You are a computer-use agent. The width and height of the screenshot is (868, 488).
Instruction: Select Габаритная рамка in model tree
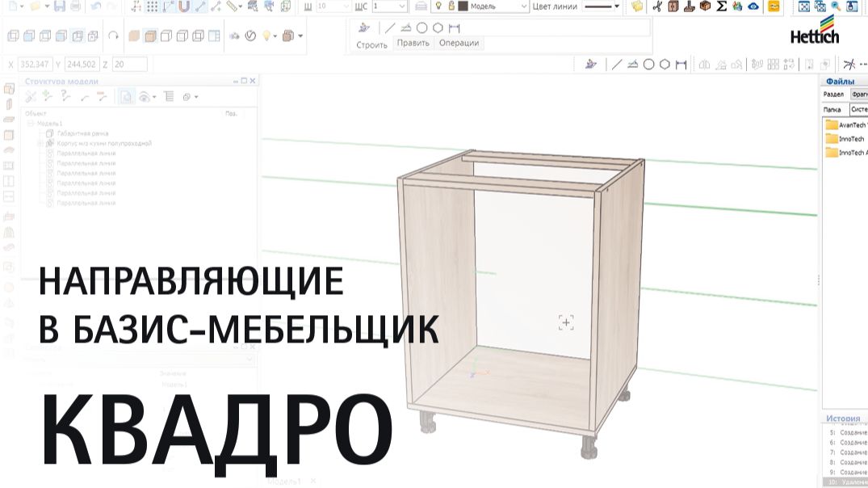82,133
